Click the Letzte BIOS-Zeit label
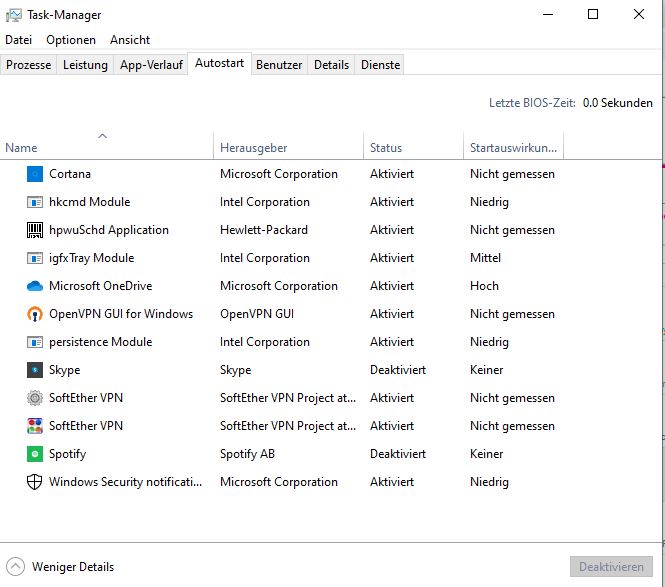Viewport: 665px width, 587px height. pos(532,103)
